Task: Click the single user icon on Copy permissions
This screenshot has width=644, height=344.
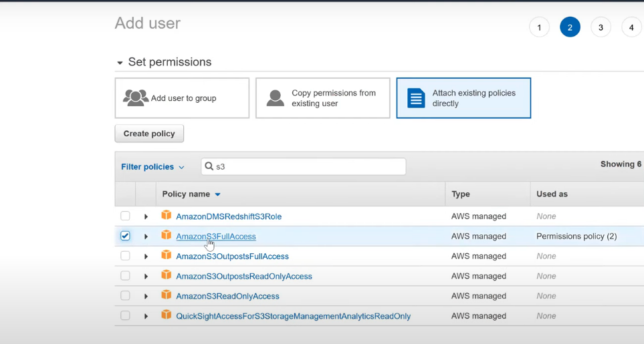Action: [x=275, y=98]
